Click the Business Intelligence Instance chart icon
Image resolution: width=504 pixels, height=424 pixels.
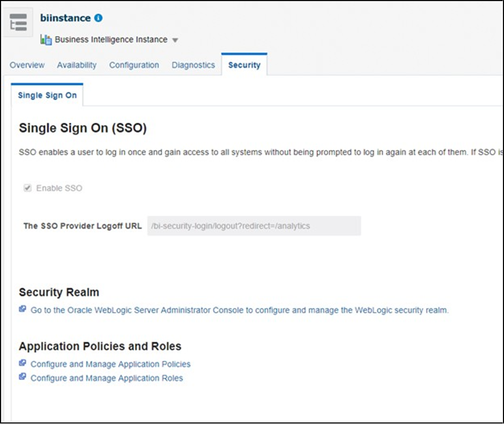[x=46, y=40]
